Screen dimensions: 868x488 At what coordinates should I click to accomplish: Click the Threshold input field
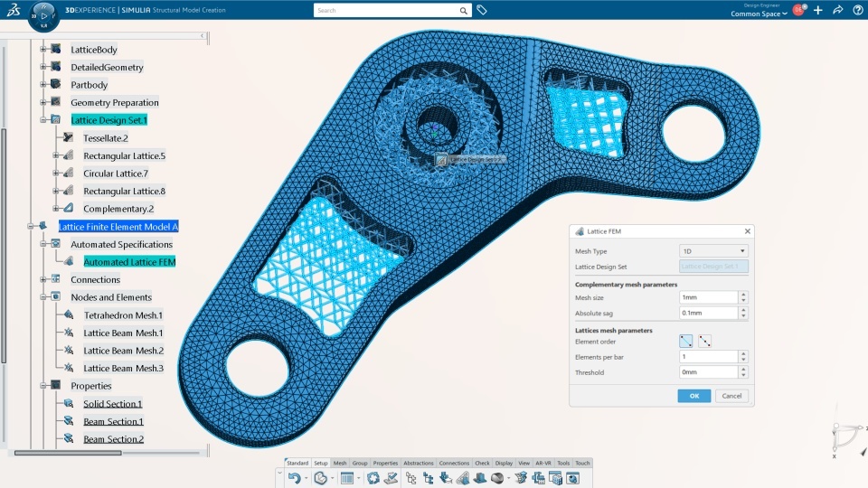[709, 372]
